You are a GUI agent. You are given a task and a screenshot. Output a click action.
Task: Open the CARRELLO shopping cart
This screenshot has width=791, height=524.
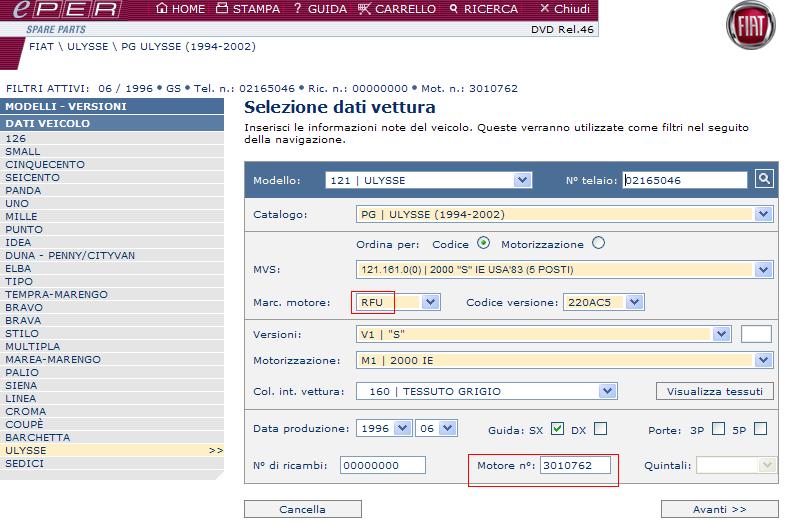397,9
